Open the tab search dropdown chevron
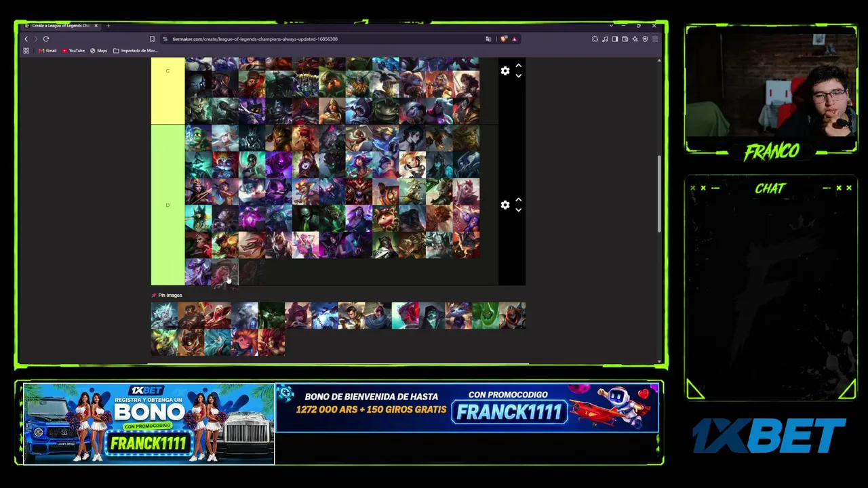The height and width of the screenshot is (488, 868). click(x=611, y=26)
